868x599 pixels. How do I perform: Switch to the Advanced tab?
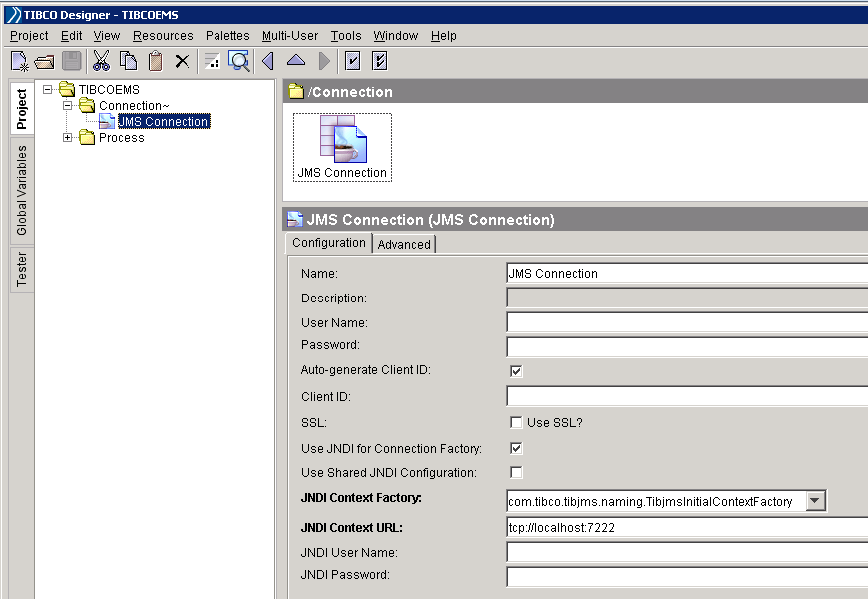tap(404, 244)
